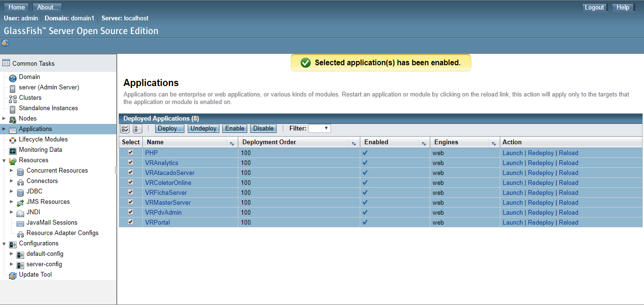This screenshot has height=305, width=644.
Task: Sort by Name column sort icon
Action: pos(232,143)
